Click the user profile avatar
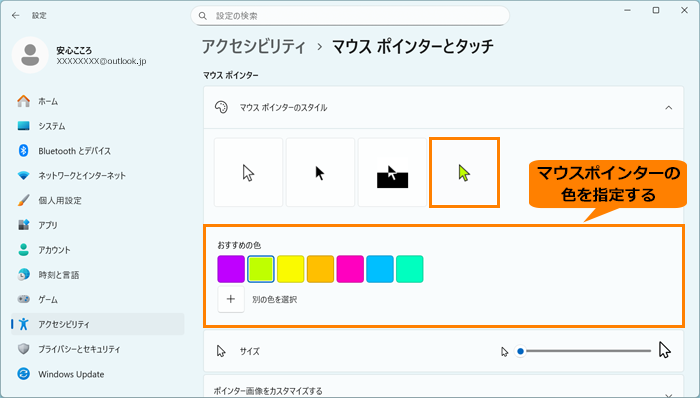The image size is (700, 398). click(30, 55)
